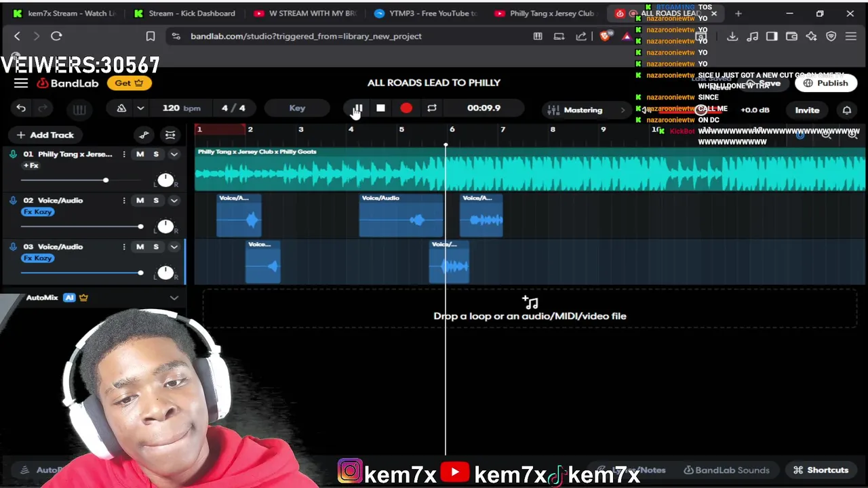Switch to W STREAM WITH MY BR tab
Image resolution: width=868 pixels, height=488 pixels.
[x=305, y=13]
